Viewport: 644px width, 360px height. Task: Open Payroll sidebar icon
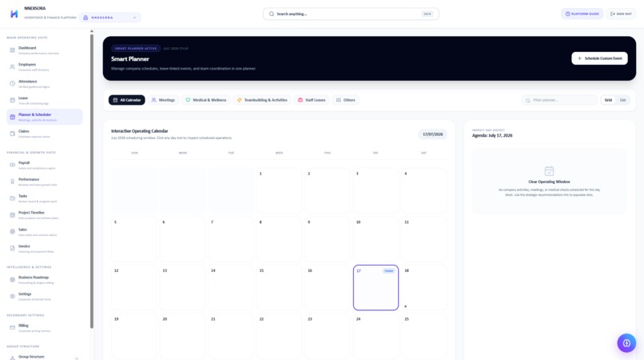click(x=12, y=165)
